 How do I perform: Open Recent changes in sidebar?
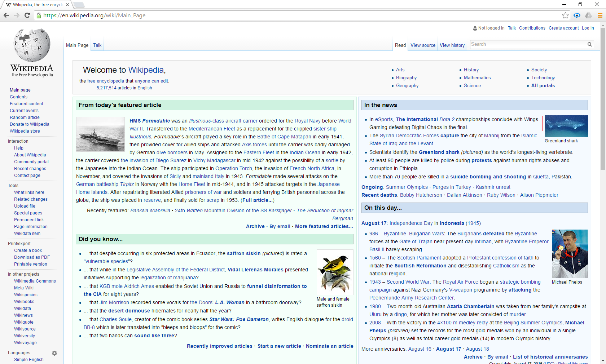30,169
